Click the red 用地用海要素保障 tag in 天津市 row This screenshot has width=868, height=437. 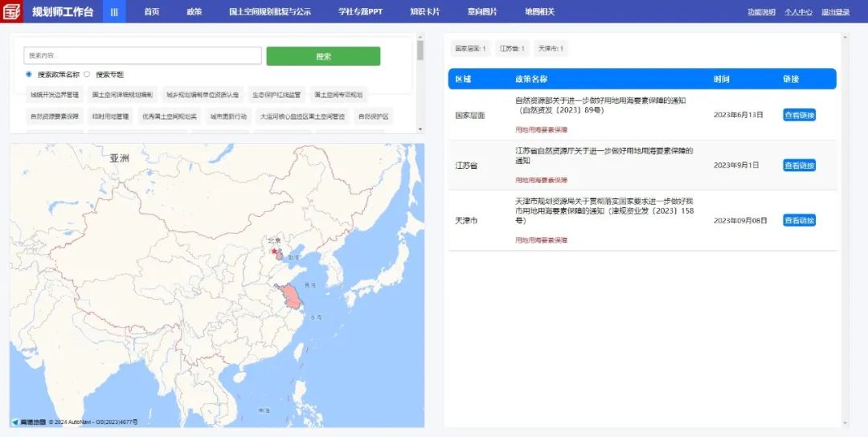pos(542,241)
